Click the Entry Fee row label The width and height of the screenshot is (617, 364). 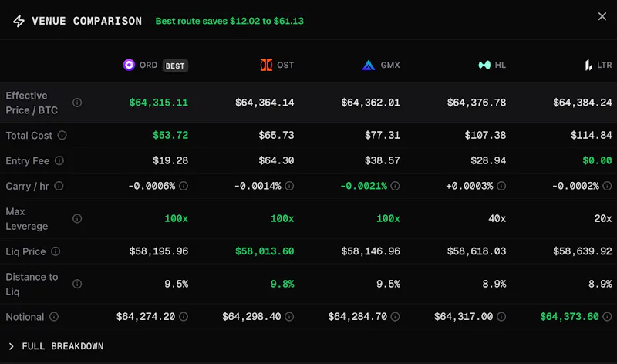[x=28, y=160]
